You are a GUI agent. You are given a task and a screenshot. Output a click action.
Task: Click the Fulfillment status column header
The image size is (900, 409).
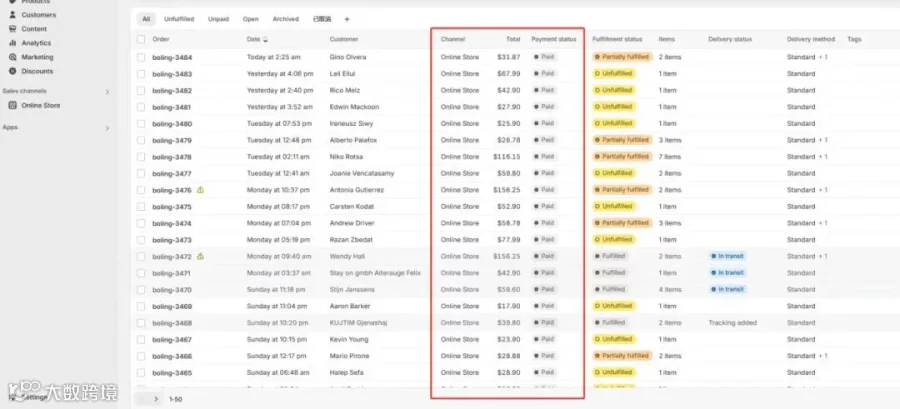tap(617, 40)
